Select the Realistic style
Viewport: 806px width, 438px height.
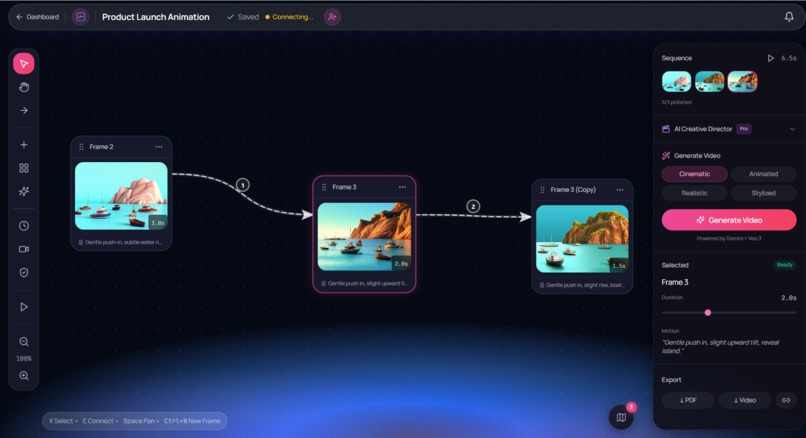click(x=694, y=193)
